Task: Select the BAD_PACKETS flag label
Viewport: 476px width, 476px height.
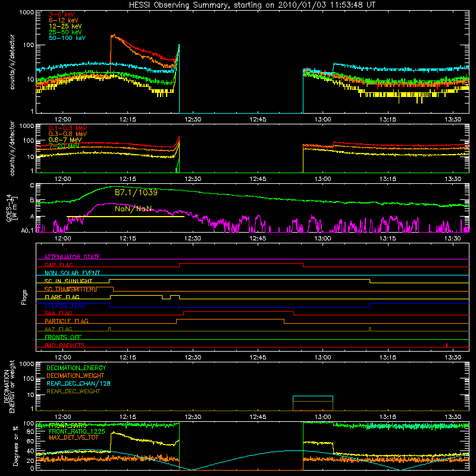Action: coord(65,345)
